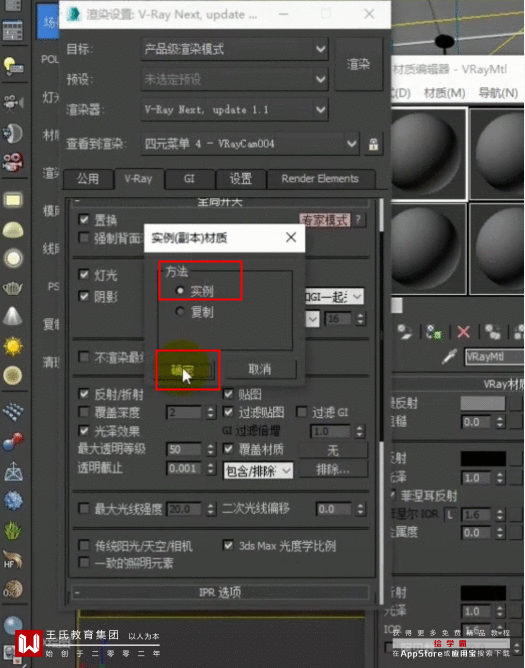Click the grey physical camera icon in sidebar
525x668 pixels.
coord(13,103)
